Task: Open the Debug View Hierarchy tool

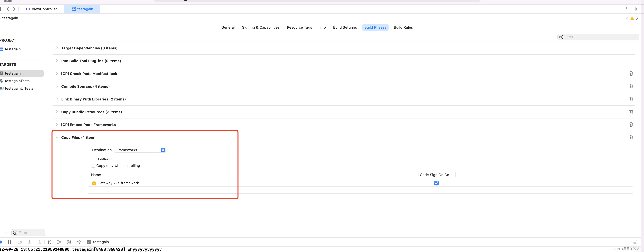Action: point(49,242)
